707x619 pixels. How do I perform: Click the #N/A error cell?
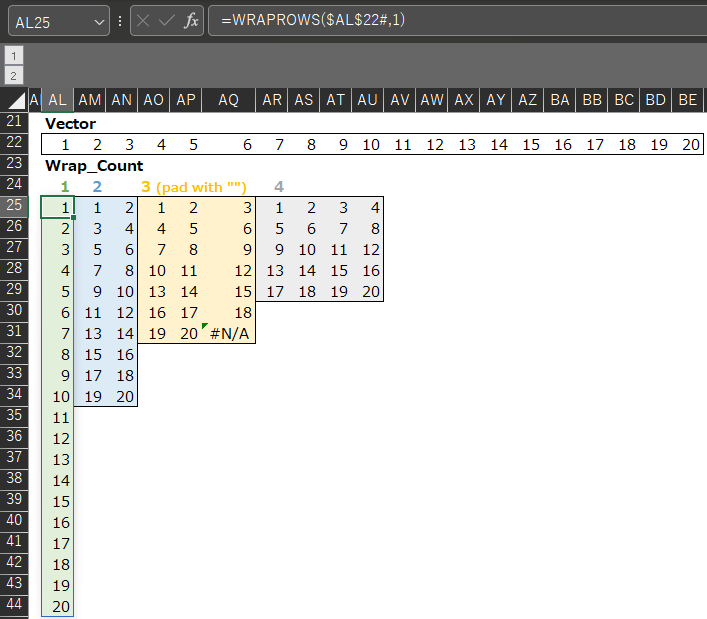229,334
